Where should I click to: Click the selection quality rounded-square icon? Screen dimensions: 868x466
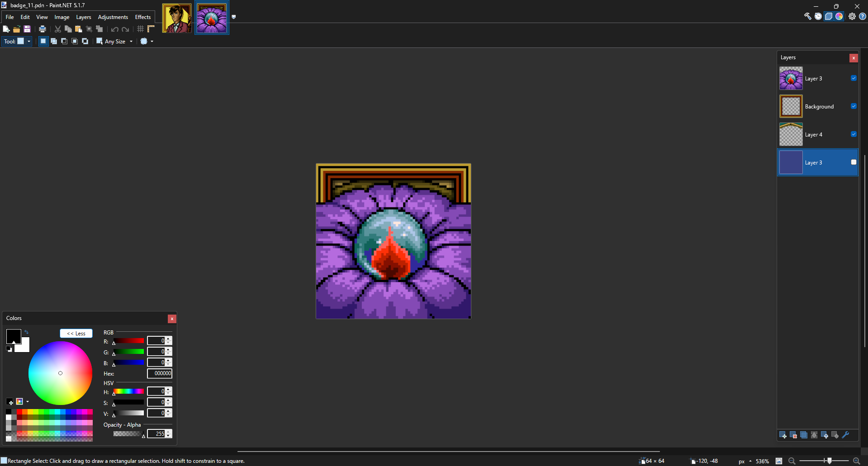point(144,41)
